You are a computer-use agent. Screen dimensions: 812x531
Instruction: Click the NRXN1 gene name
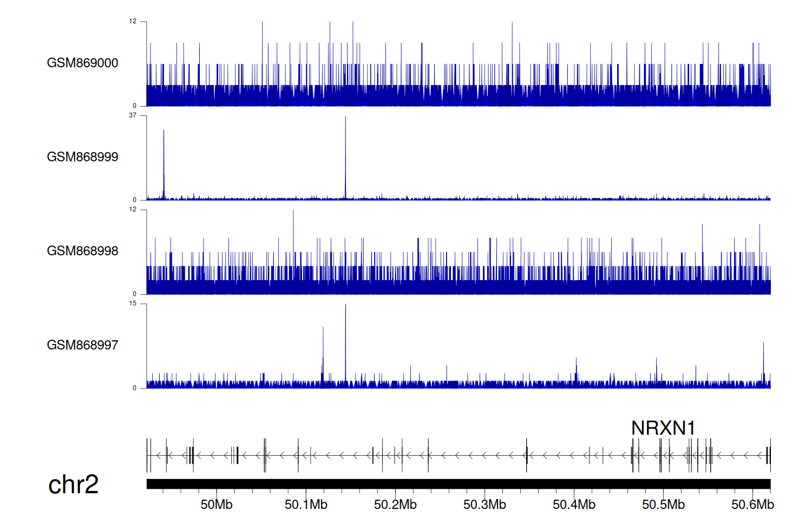(663, 428)
